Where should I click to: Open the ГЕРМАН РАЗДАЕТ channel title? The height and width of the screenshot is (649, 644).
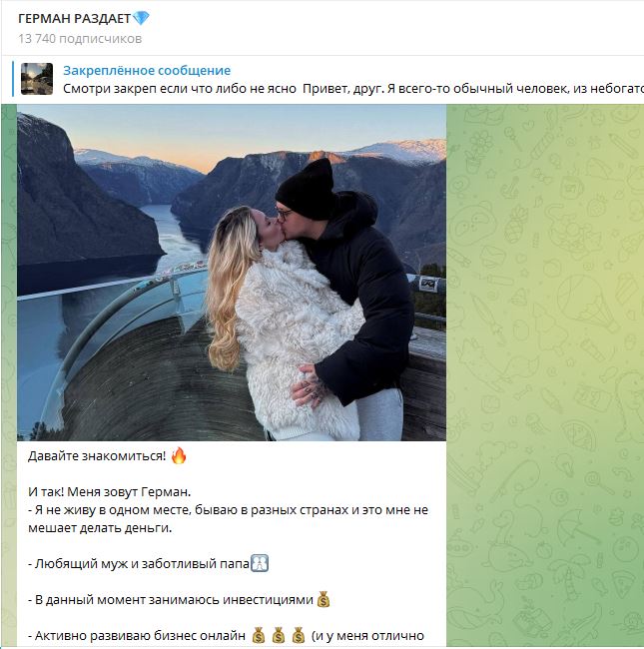coord(75,19)
